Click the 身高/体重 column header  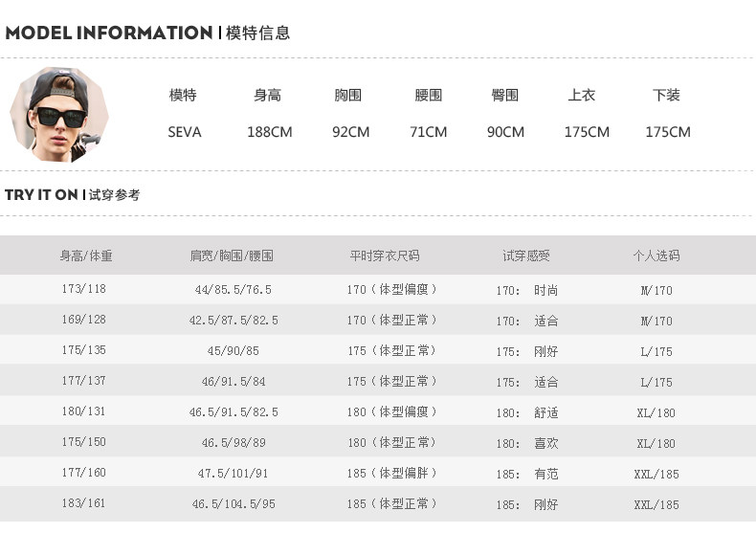(86, 255)
